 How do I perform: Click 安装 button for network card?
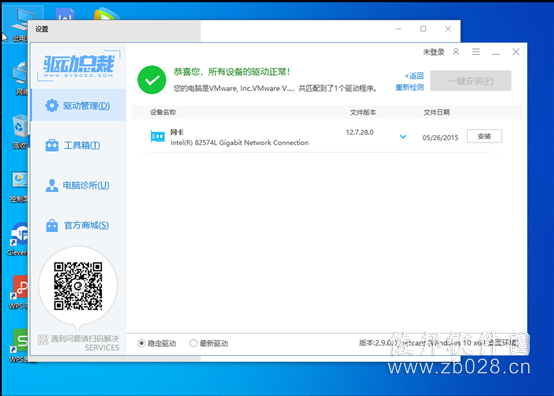[x=484, y=136]
